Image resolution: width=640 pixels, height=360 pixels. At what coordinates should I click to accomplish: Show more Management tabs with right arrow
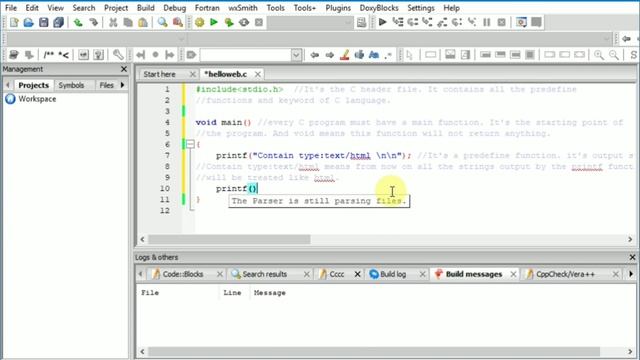pos(122,85)
